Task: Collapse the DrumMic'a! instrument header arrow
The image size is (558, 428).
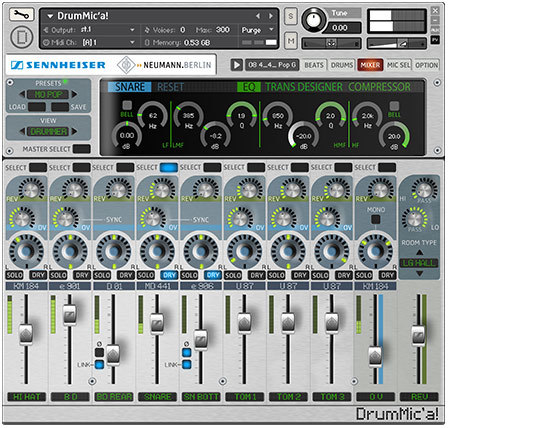Action: point(50,16)
